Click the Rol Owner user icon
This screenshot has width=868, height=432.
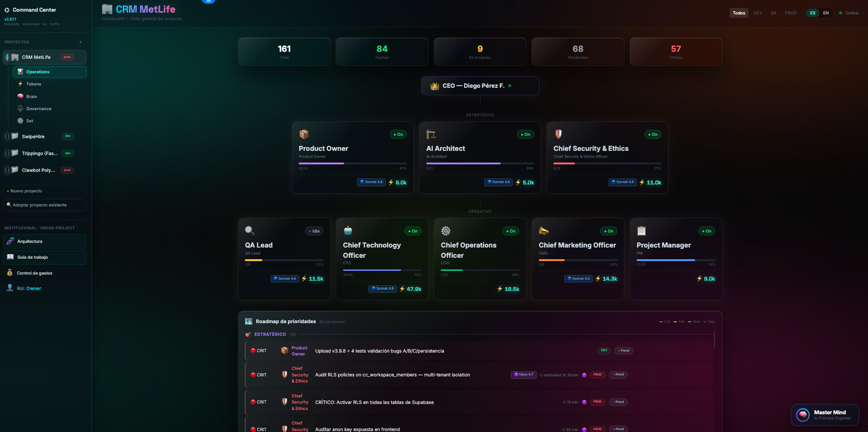(x=10, y=288)
